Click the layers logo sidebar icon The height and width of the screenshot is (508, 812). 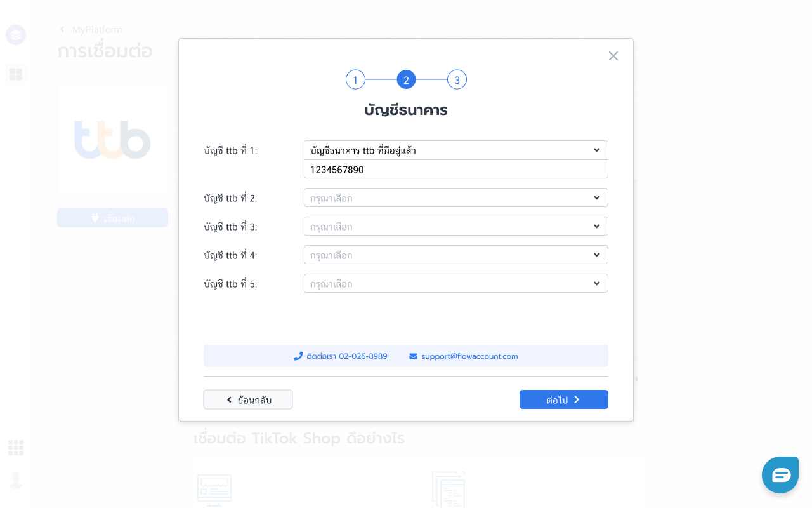tap(16, 34)
